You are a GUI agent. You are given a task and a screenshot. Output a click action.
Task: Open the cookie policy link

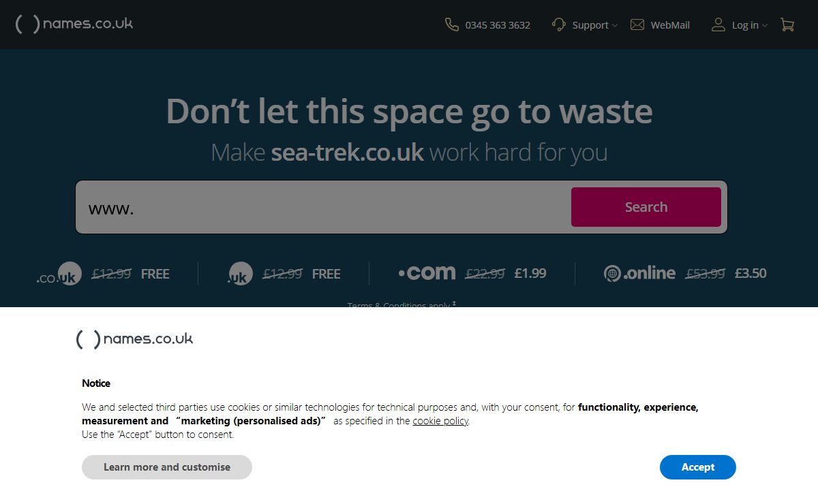[x=440, y=421]
